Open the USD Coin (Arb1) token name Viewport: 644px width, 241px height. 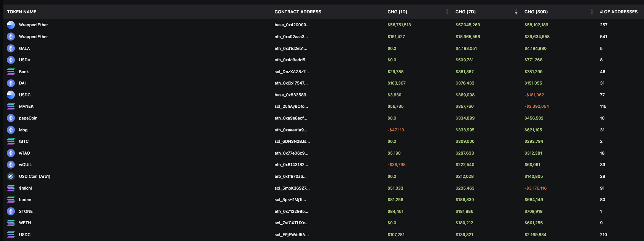(35, 176)
